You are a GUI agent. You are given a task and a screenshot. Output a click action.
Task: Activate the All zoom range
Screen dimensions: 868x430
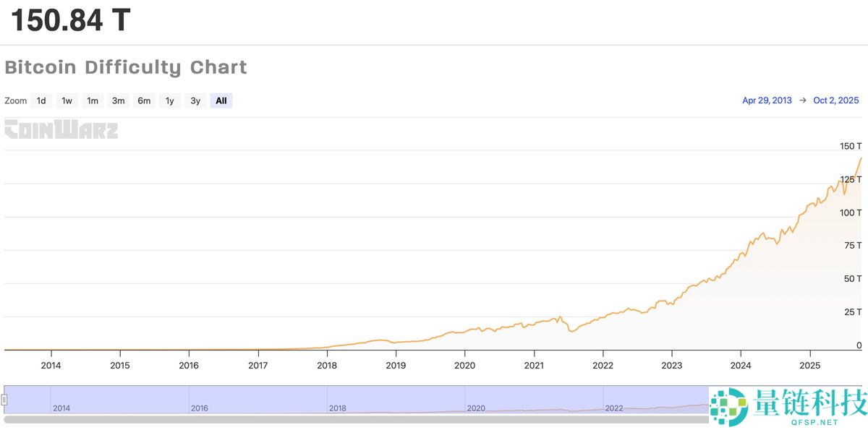tap(221, 100)
